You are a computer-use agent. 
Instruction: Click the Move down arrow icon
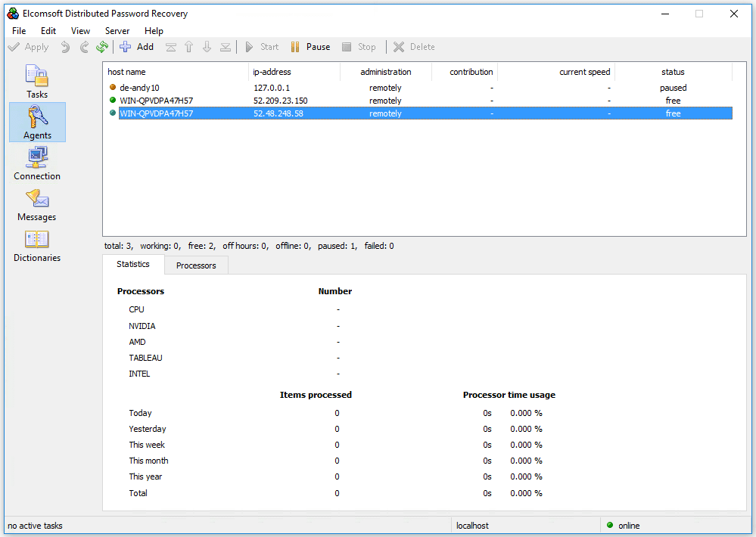pos(207,47)
